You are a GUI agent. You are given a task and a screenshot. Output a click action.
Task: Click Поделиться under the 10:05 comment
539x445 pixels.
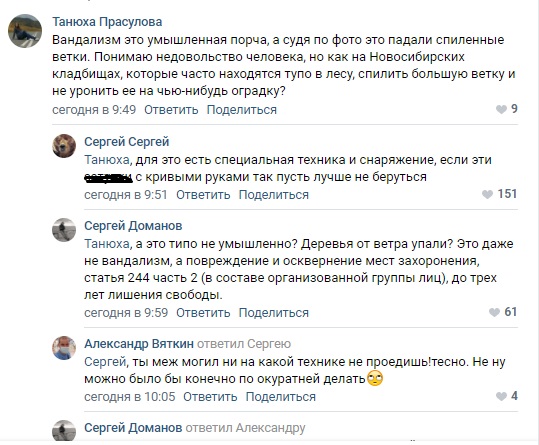280,396
